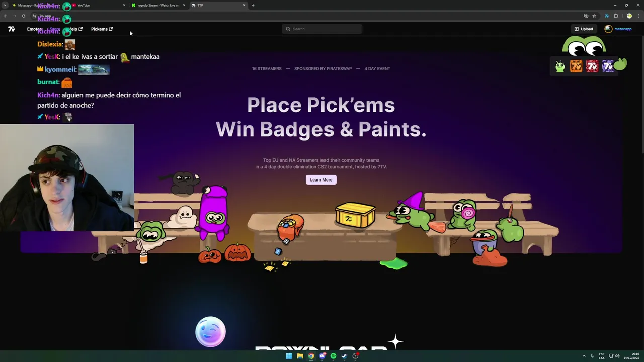Open the Help external link

pyautogui.click(x=75, y=29)
